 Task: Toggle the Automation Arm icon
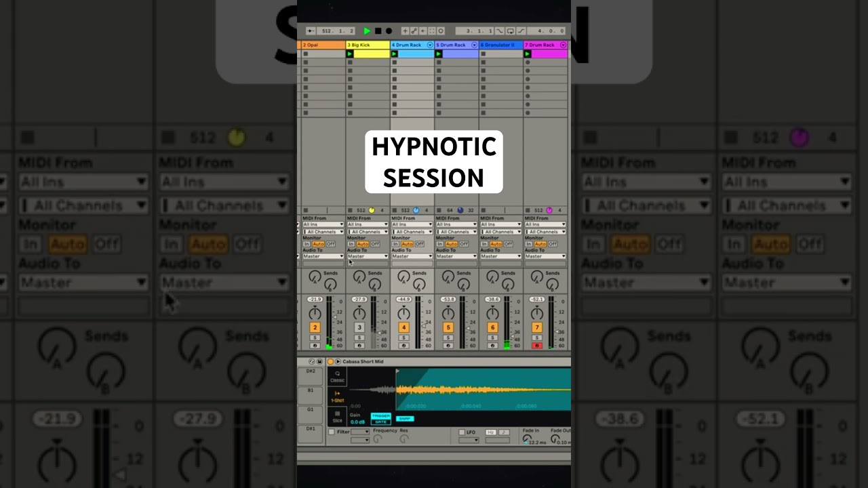pos(414,30)
